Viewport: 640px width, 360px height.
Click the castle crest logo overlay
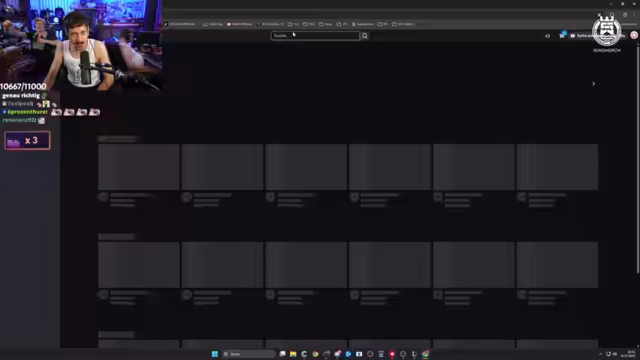point(607,32)
